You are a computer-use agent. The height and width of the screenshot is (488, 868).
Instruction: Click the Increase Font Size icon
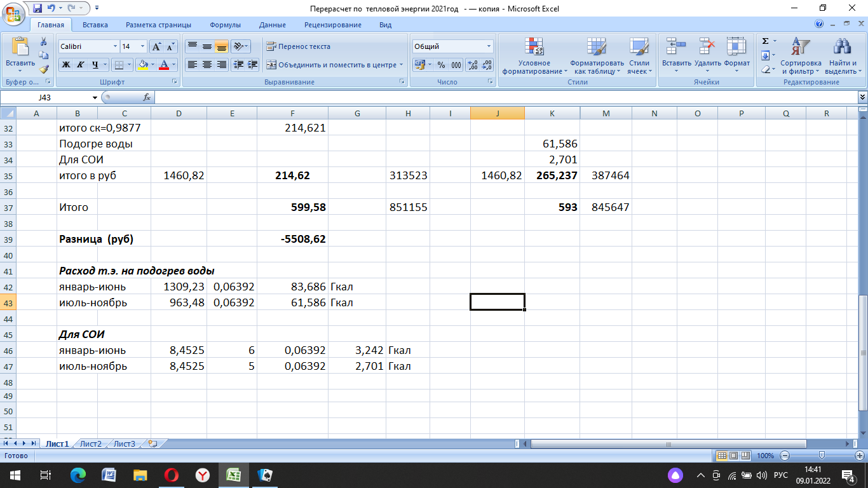156,46
